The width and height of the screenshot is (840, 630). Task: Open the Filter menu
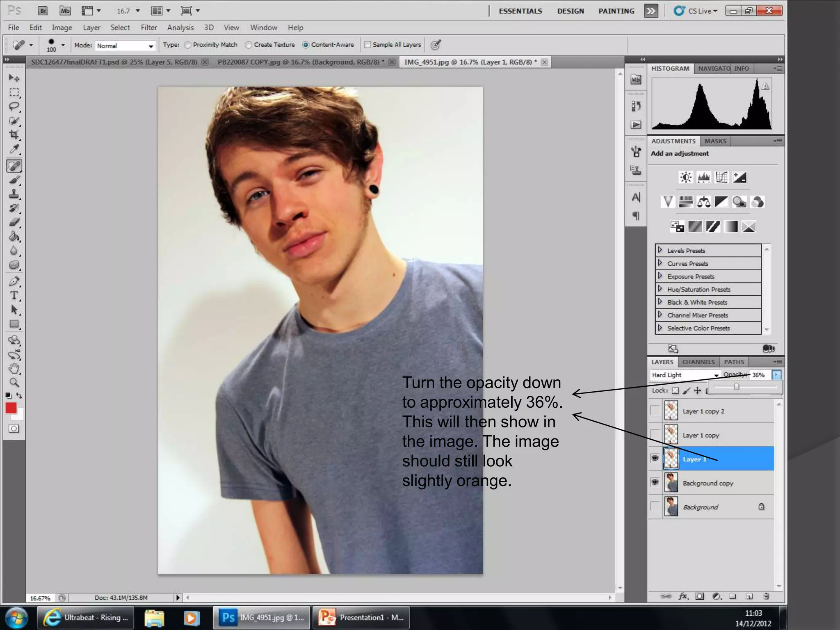[148, 27]
